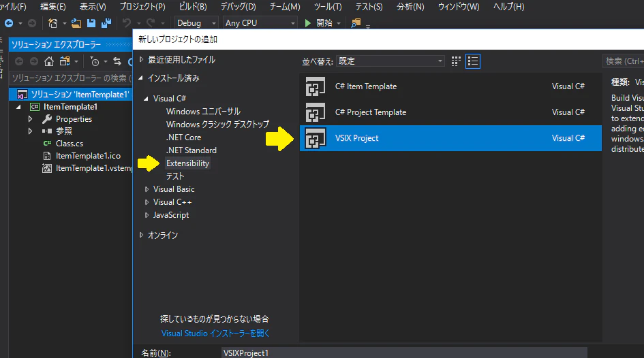The height and width of the screenshot is (358, 644).
Task: Switch template list to tile icon view
Action: click(456, 61)
